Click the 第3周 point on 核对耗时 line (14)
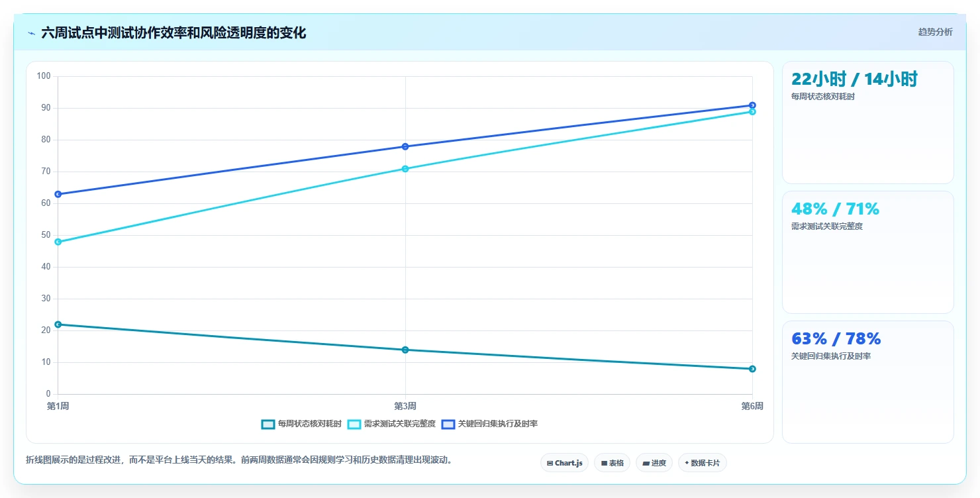Screen dimensions: 980x498 click(x=405, y=350)
